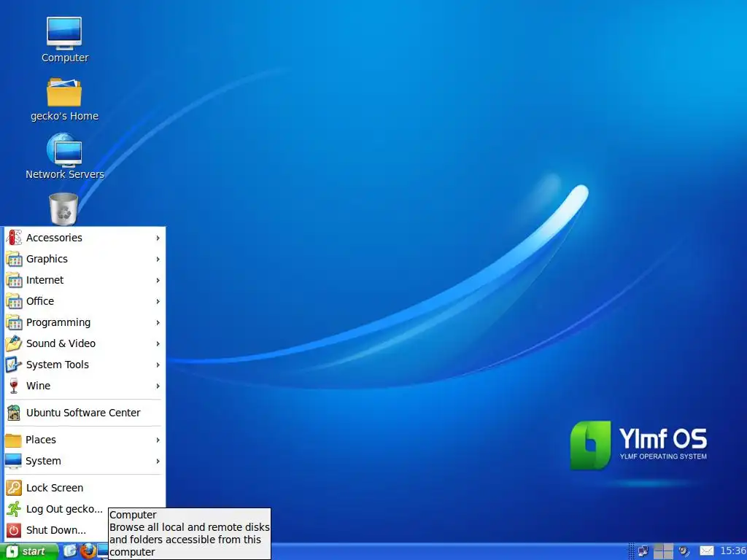Open the Trash bin desktop icon
This screenshot has height=560, width=747.
pos(63,209)
